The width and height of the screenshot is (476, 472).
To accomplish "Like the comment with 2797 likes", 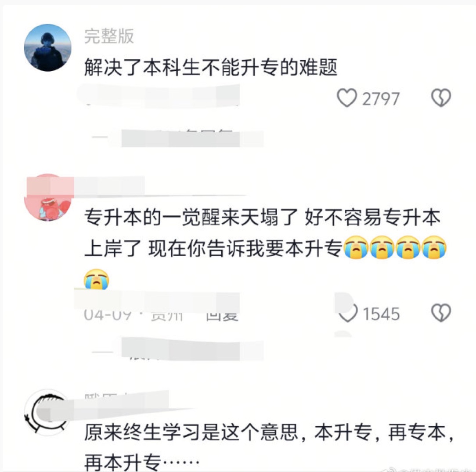I will 346,98.
